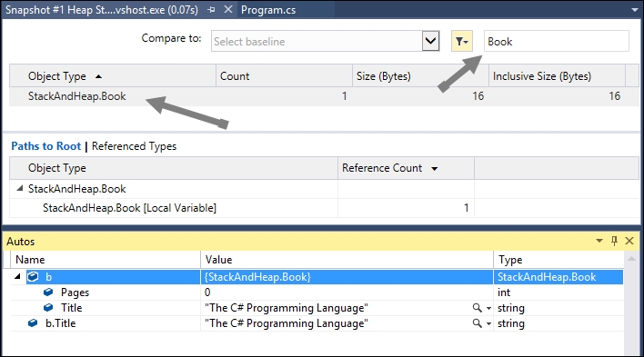Click the Pages field icon
This screenshot has width=644, height=357.
[48, 293]
